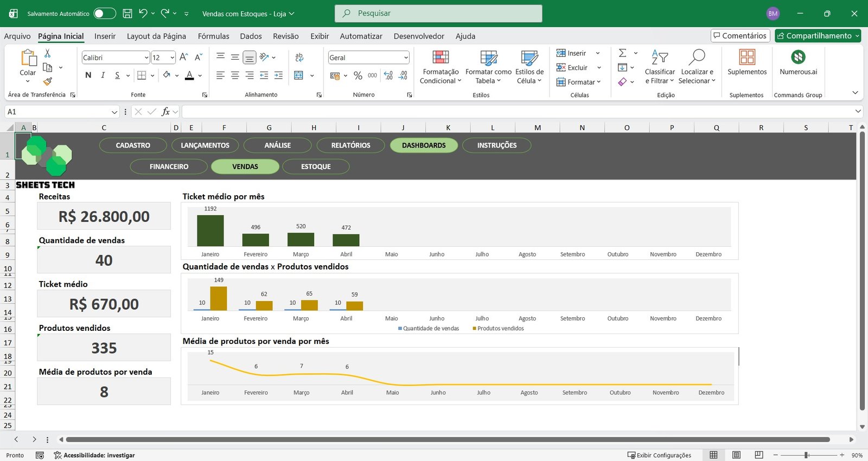This screenshot has width=868, height=461.
Task: Open the font name dropdown
Action: (146, 57)
